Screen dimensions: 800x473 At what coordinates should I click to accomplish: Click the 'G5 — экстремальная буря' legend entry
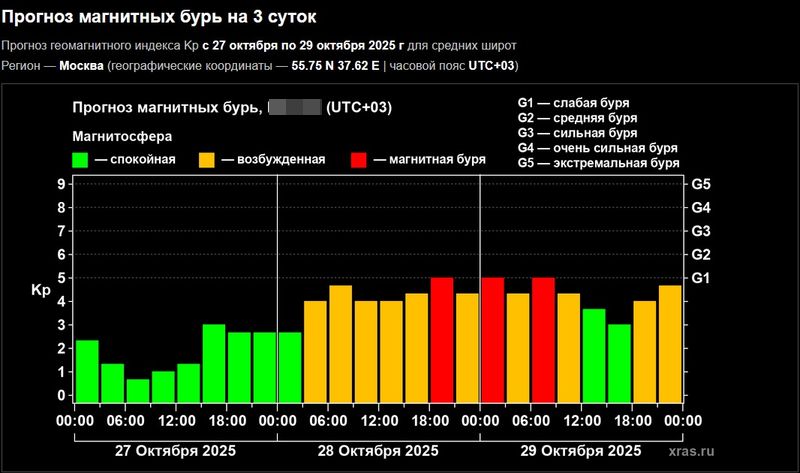598,163
